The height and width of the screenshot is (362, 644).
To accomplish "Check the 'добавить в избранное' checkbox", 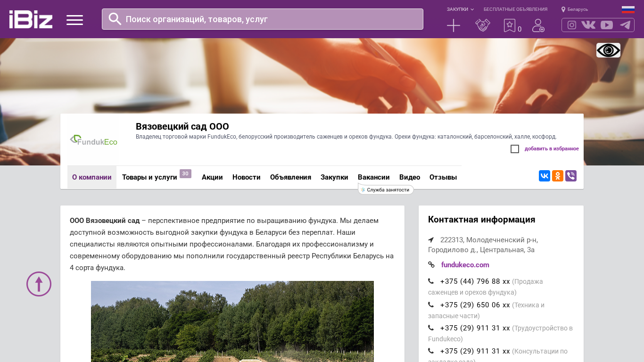I will click(x=515, y=149).
